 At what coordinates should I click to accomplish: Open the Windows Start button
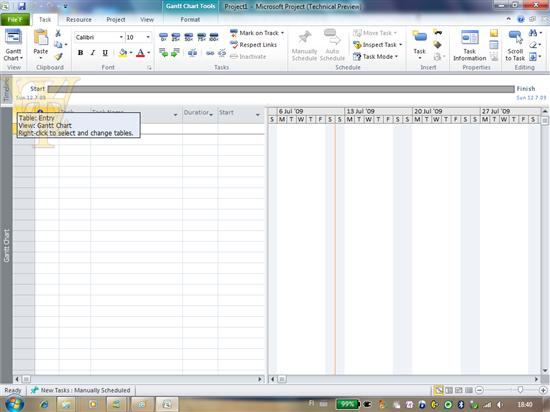click(x=14, y=404)
